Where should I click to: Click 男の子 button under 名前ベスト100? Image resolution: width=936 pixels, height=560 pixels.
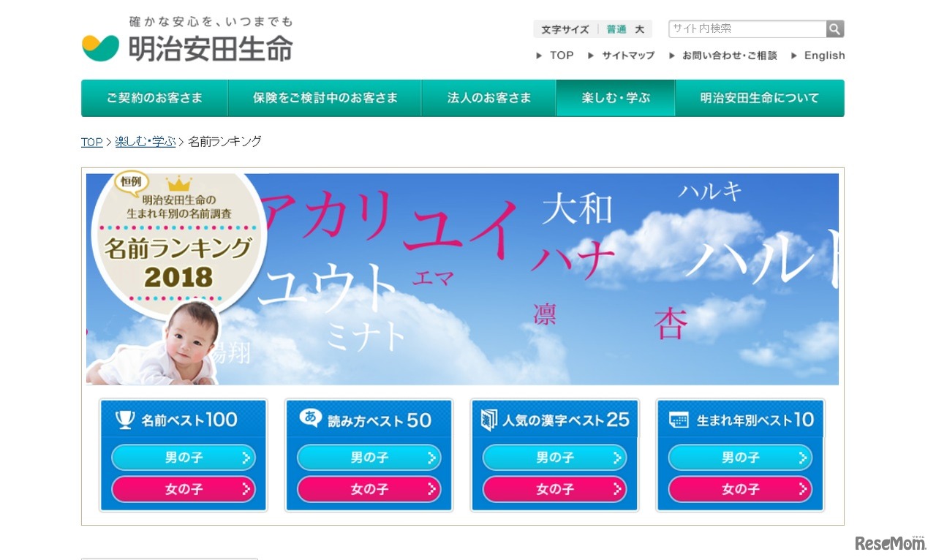tap(184, 458)
